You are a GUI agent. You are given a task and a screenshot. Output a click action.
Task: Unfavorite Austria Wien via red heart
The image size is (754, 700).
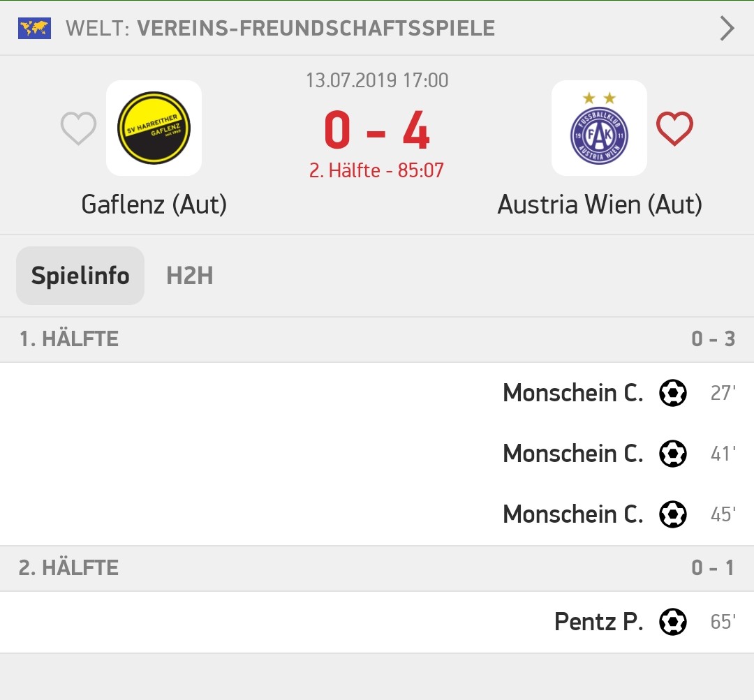pyautogui.click(x=674, y=128)
